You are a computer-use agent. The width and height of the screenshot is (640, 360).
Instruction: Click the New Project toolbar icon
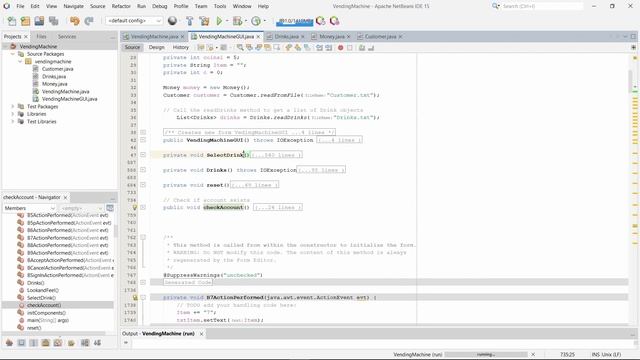(25, 21)
